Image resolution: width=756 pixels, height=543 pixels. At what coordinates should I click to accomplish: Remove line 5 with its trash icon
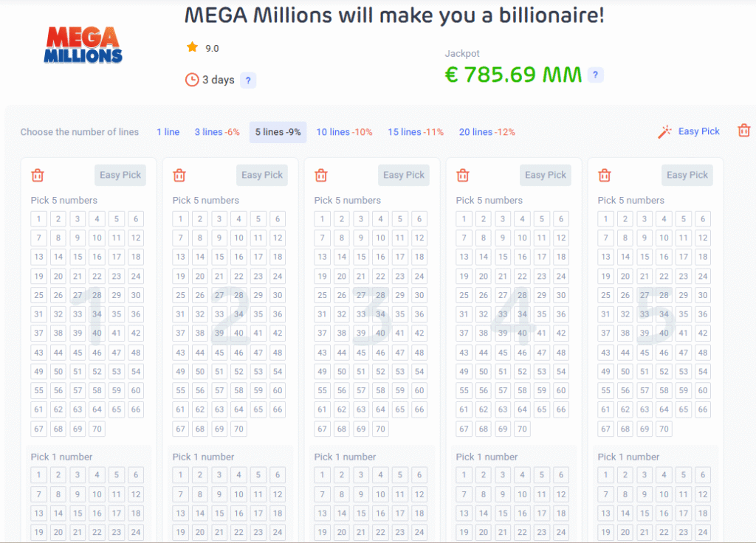605,175
